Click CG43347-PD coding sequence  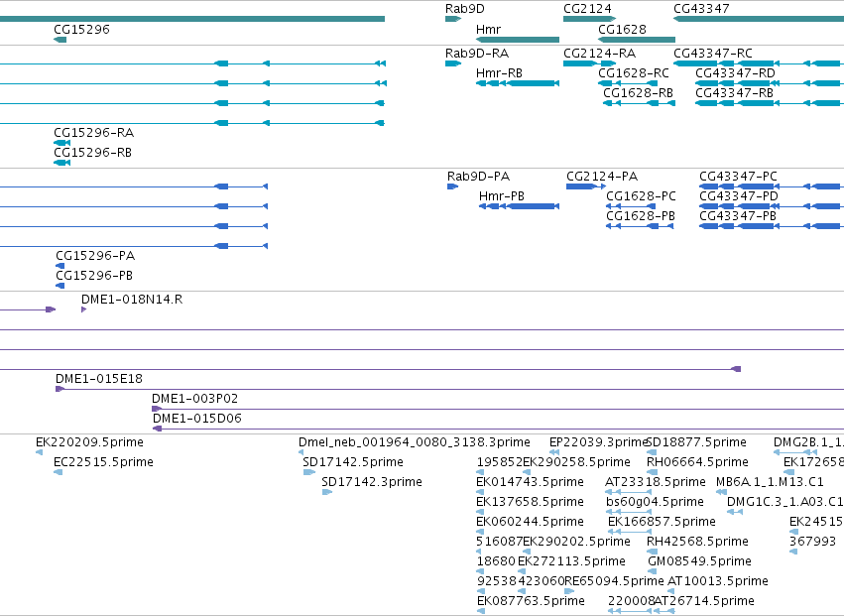[772, 206]
